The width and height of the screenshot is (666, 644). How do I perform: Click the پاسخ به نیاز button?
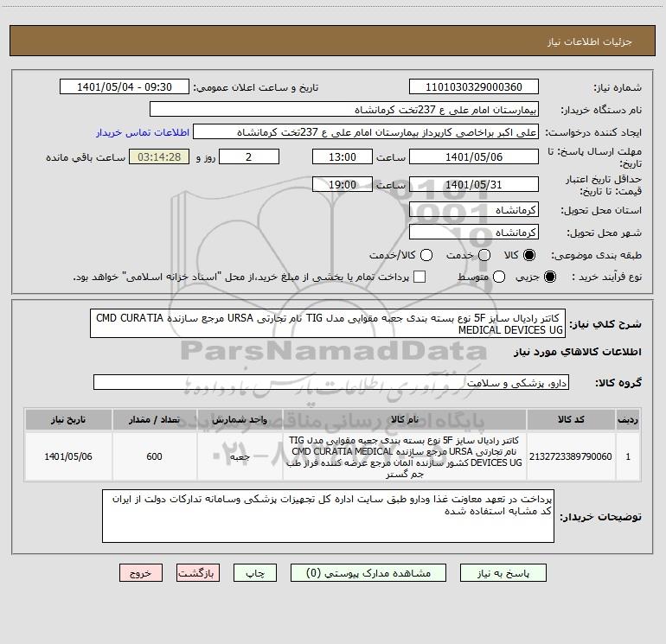[x=503, y=573]
